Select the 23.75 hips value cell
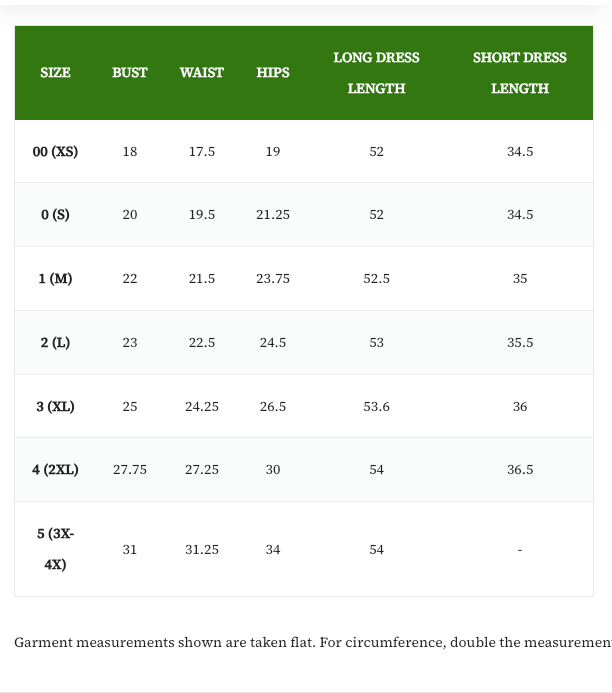Viewport: 612px width, 693px height. pyautogui.click(x=273, y=279)
